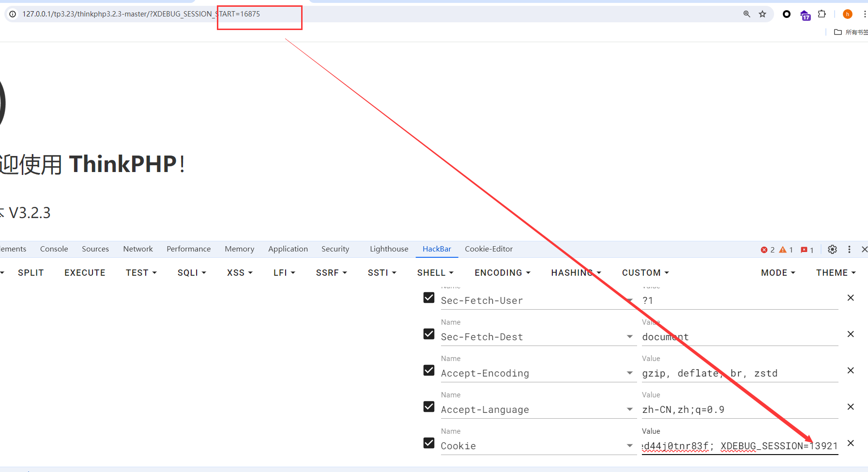Open the purple extension with badge 17
This screenshot has width=868, height=472.
[x=805, y=15]
